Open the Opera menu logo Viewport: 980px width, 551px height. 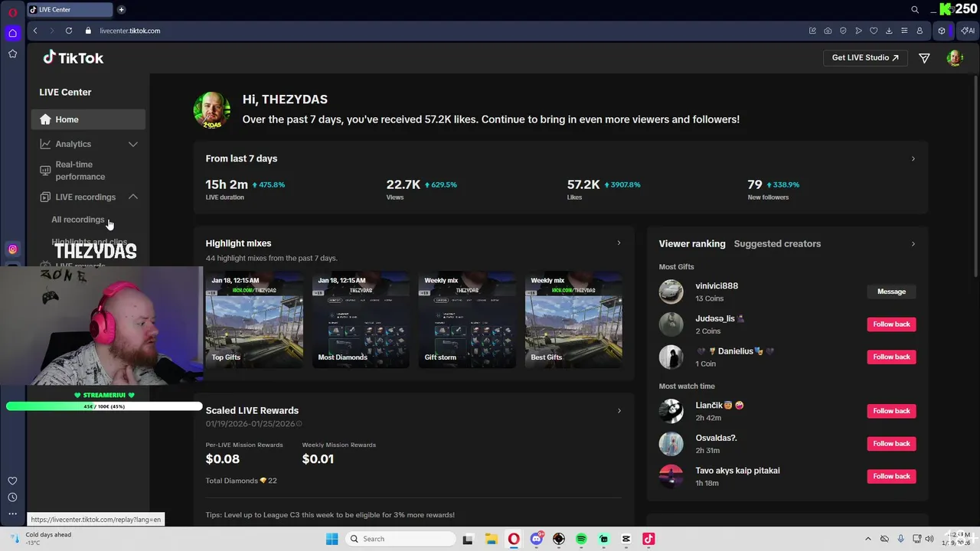(12, 12)
